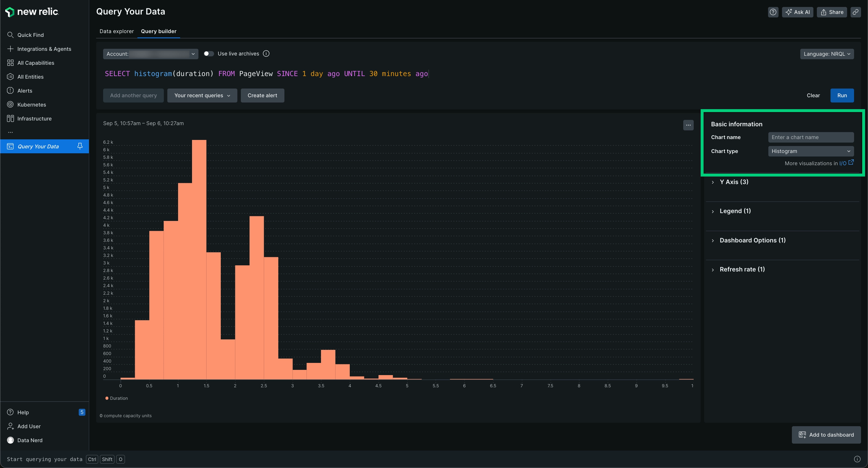Open the Account dropdown

(x=150, y=54)
